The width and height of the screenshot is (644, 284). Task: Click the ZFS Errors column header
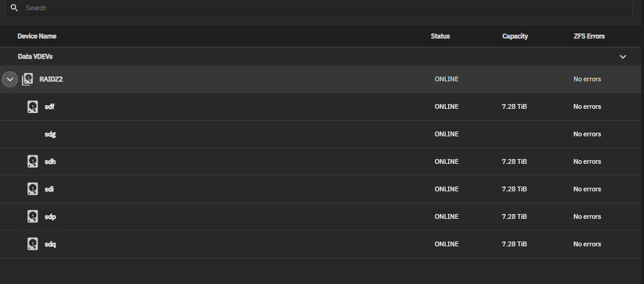[x=590, y=36]
